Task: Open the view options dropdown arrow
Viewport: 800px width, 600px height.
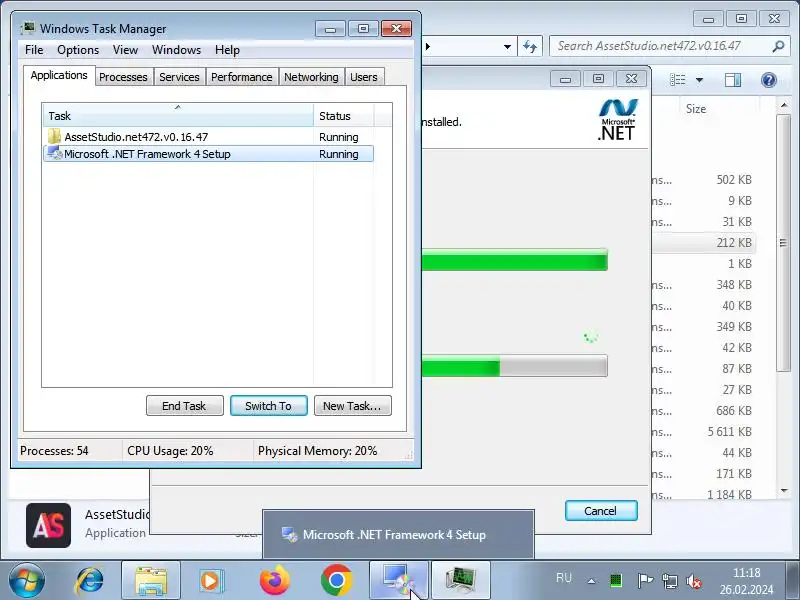Action: pos(699,80)
